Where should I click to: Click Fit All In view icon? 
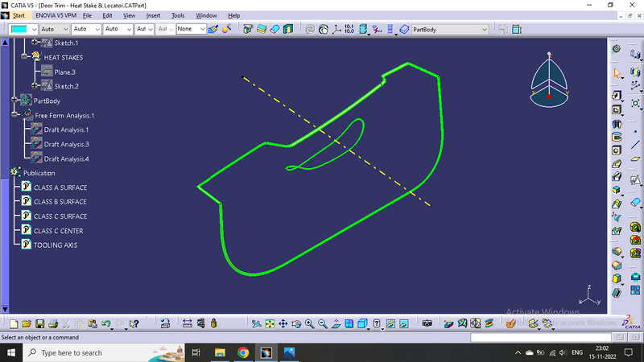pos(270,324)
